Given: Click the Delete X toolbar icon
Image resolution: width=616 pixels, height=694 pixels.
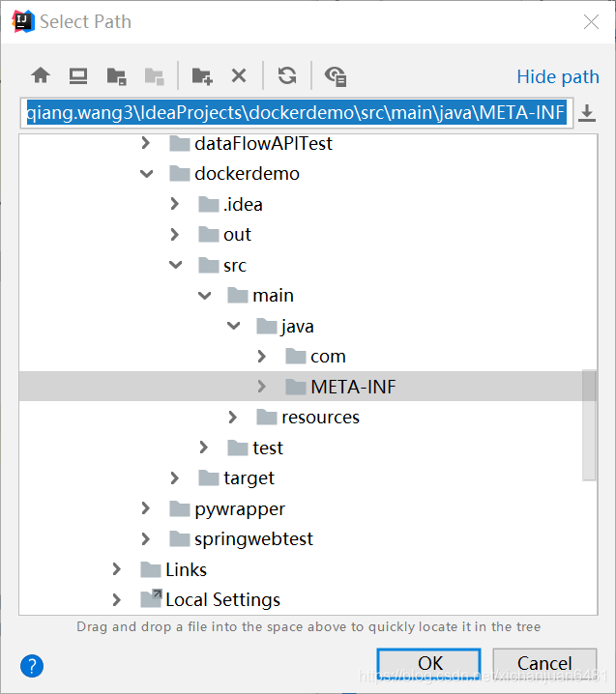Looking at the screenshot, I should pos(239,75).
